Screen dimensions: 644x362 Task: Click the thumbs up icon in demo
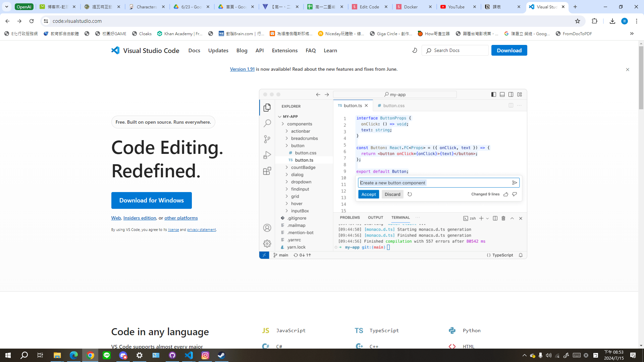(506, 194)
